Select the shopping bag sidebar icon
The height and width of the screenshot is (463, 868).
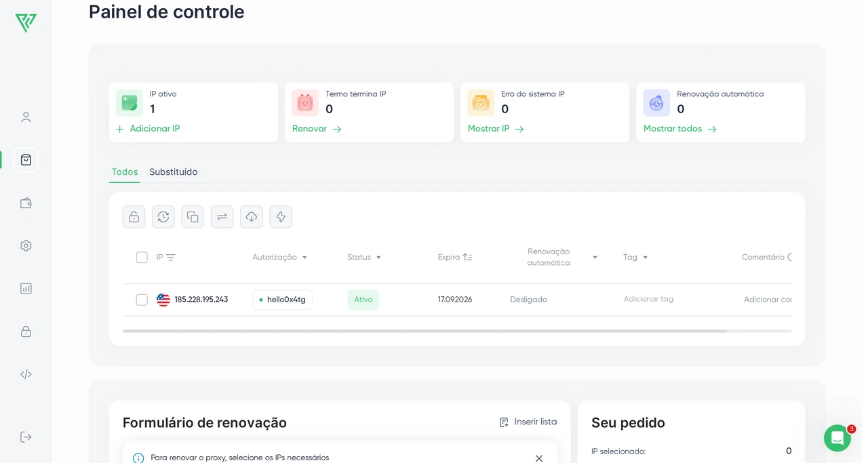tap(26, 160)
